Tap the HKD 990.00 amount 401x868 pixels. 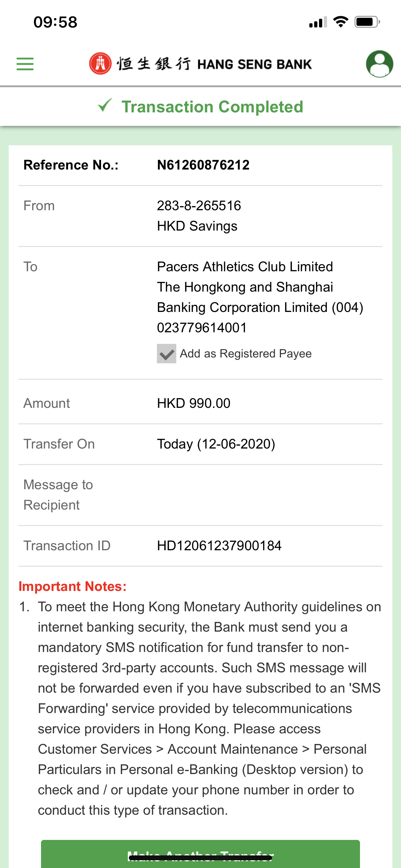coord(193,403)
